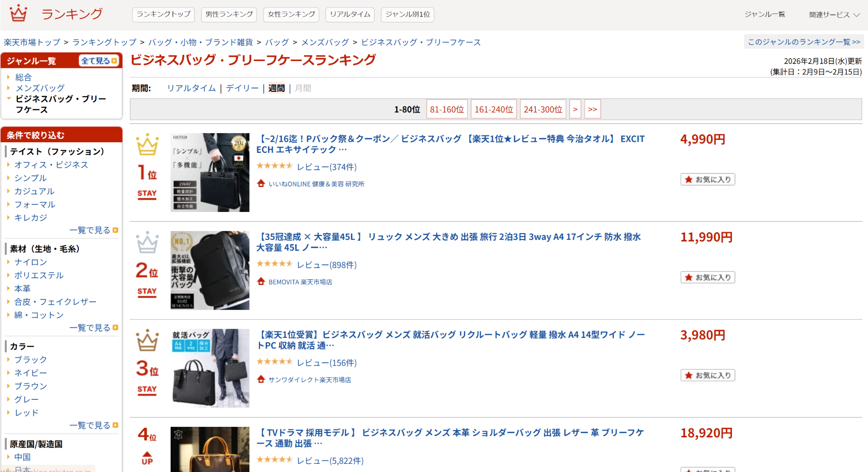Add rank 1 bag to お気に入り

(x=708, y=179)
